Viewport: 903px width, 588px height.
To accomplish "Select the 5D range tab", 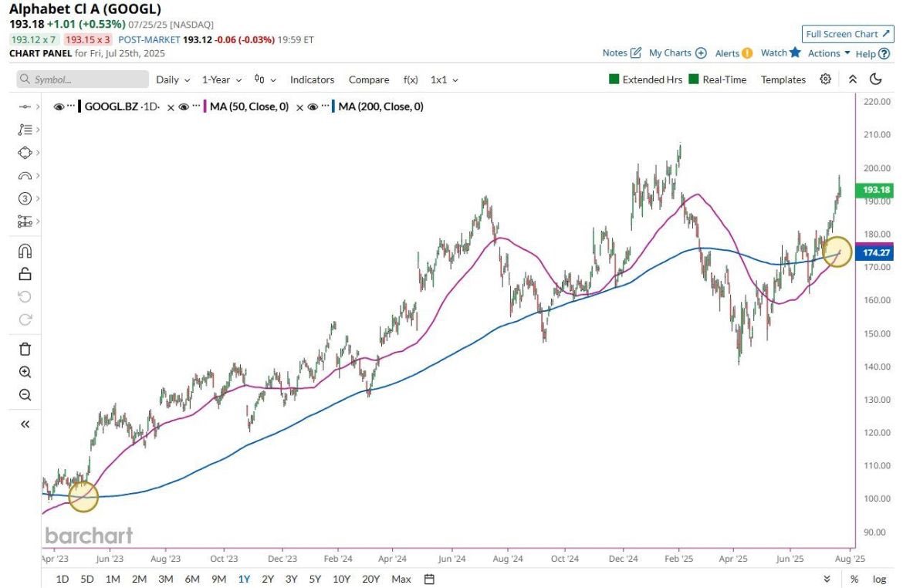I will (x=87, y=579).
